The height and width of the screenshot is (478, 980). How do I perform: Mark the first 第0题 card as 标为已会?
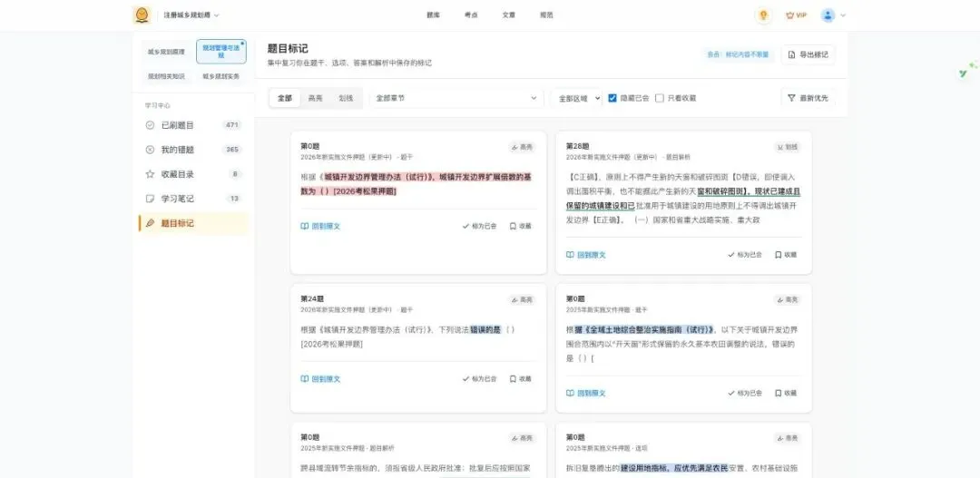point(479,226)
